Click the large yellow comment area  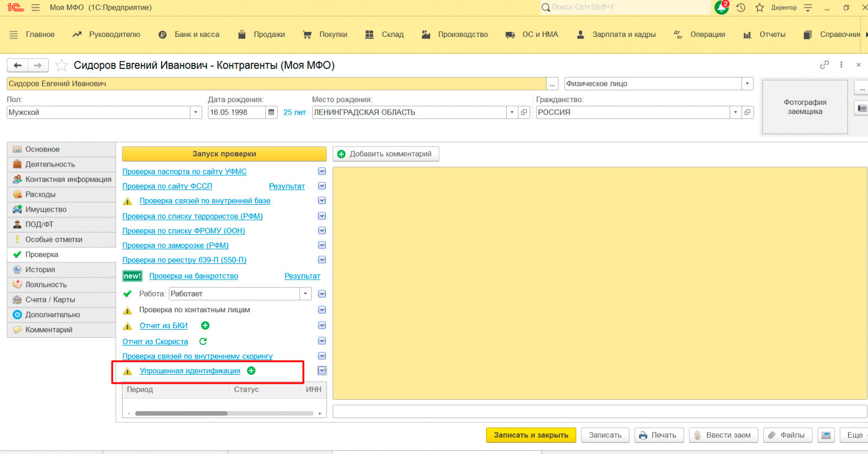click(x=600, y=283)
